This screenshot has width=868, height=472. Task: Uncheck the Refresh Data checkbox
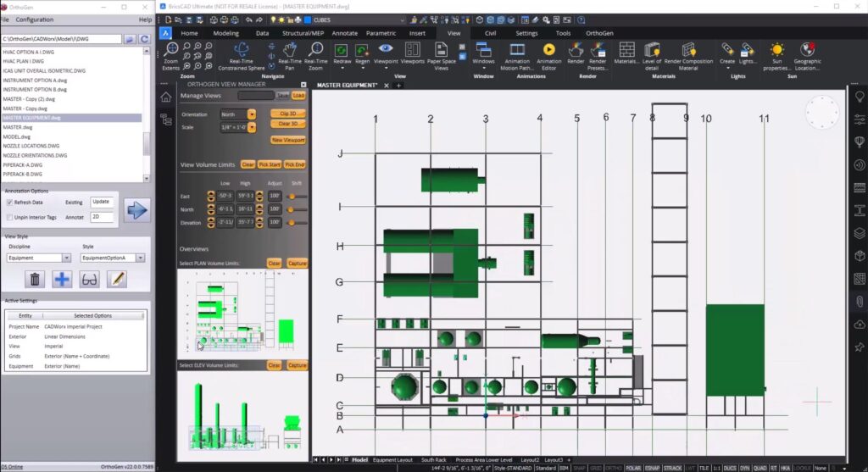9,203
